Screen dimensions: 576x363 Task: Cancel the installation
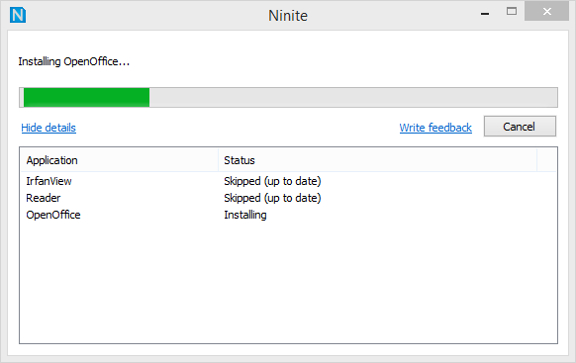(519, 126)
